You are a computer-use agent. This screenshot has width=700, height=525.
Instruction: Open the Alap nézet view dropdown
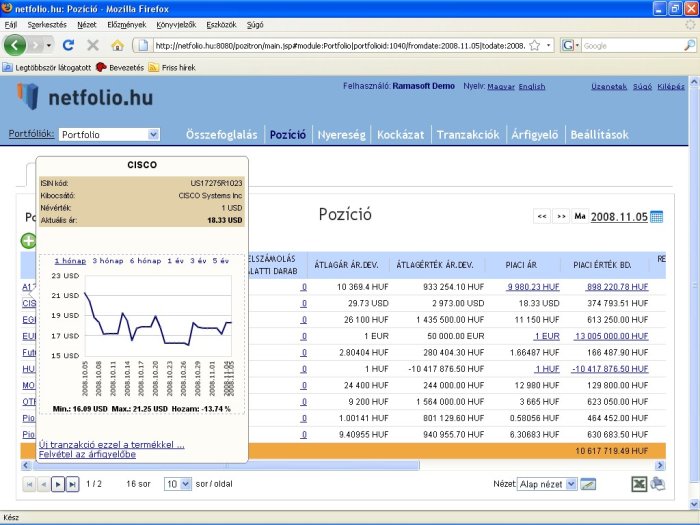[547, 484]
